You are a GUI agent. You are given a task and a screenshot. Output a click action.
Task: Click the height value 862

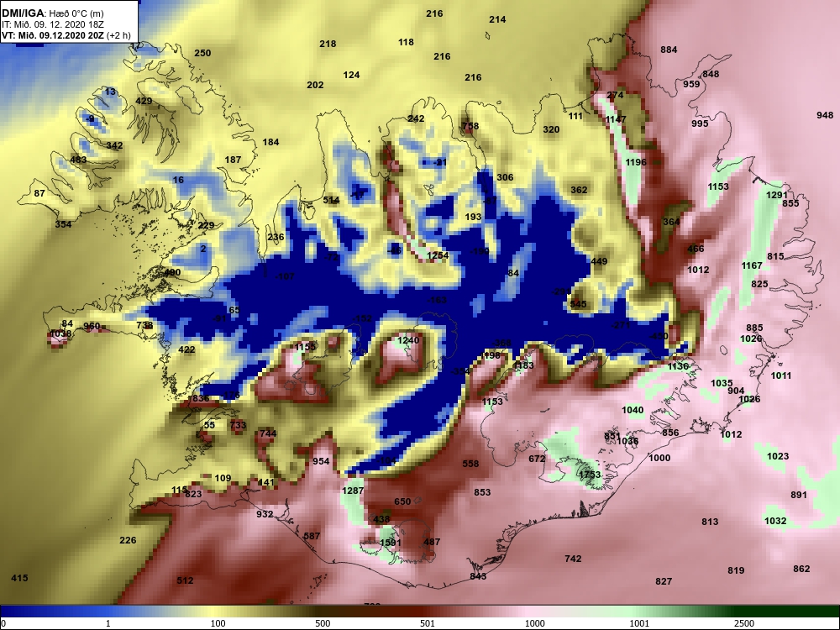pos(801,569)
